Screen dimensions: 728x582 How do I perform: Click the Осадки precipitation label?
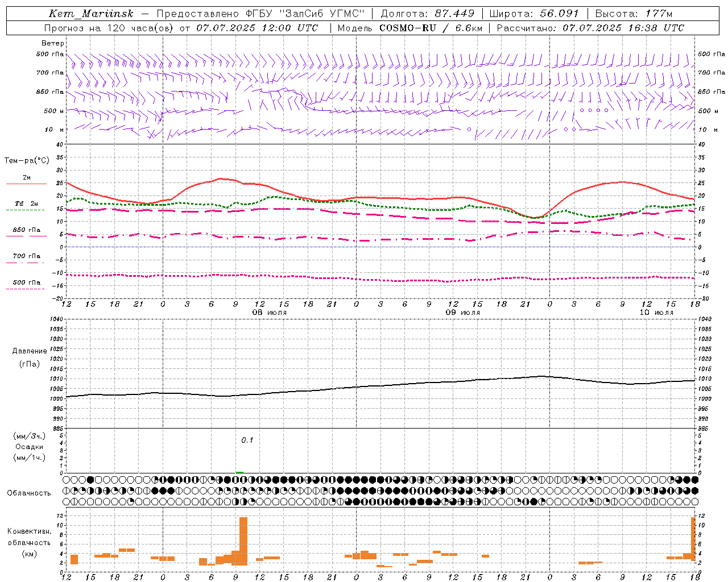30,447
